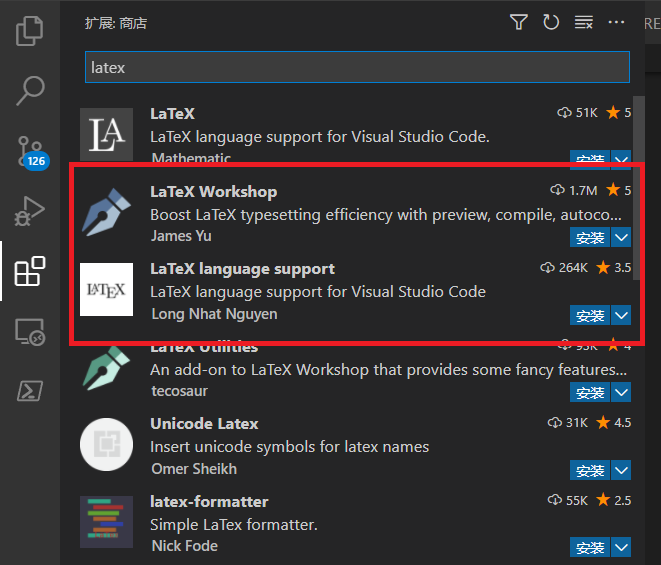Image resolution: width=661 pixels, height=565 pixels.
Task: Open Source Control with 126 badge
Action: [30, 151]
